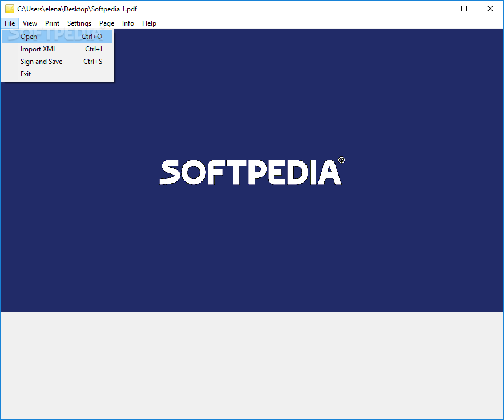Click the yellow application icon in the title bar
The height and width of the screenshot is (420, 504).
click(10, 9)
